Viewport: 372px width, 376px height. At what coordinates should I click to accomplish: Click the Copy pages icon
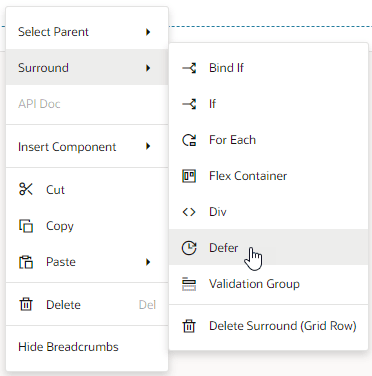coord(26,226)
